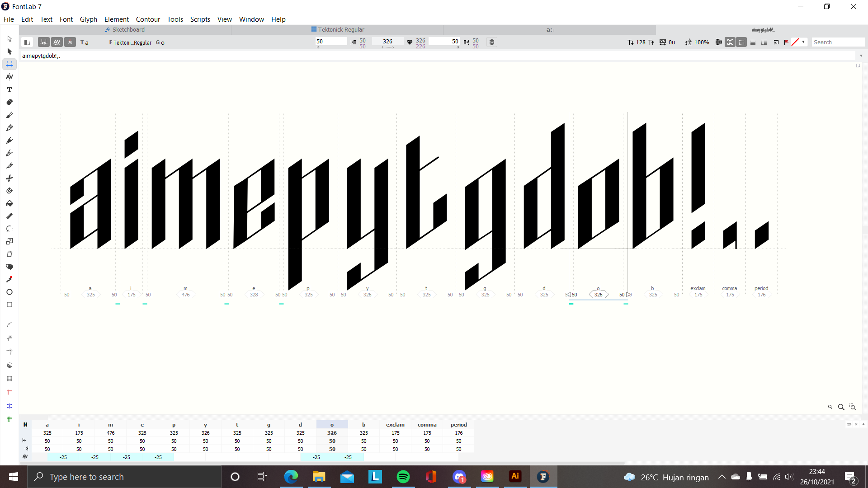Open the flag color dropdown arrow
Viewport: 868px width, 488px height.
point(803,42)
